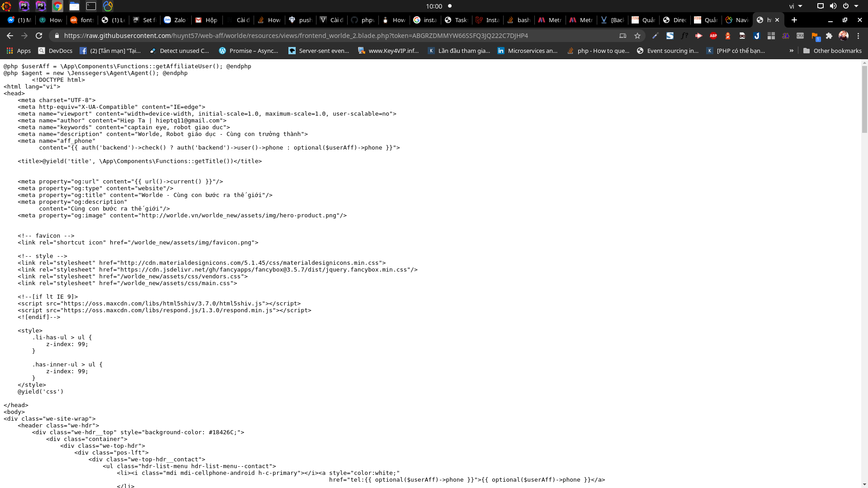The image size is (868, 488).
Task: Open the Apps shortcut in bookmarks bar
Action: pyautogui.click(x=19, y=51)
